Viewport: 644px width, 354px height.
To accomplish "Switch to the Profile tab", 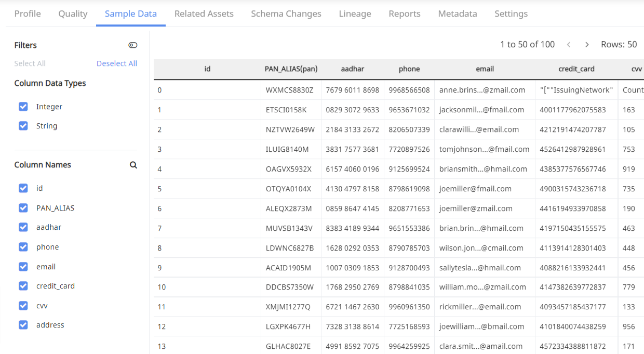I will click(x=27, y=14).
